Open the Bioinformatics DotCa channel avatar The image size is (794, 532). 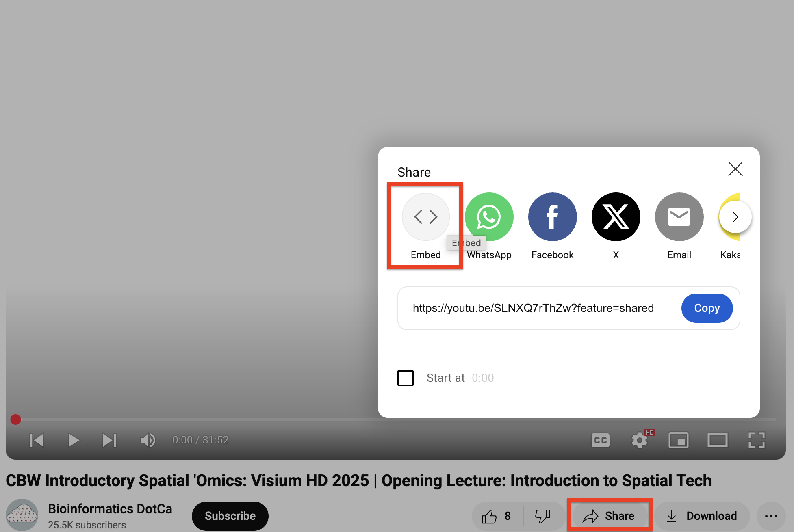[x=22, y=514]
